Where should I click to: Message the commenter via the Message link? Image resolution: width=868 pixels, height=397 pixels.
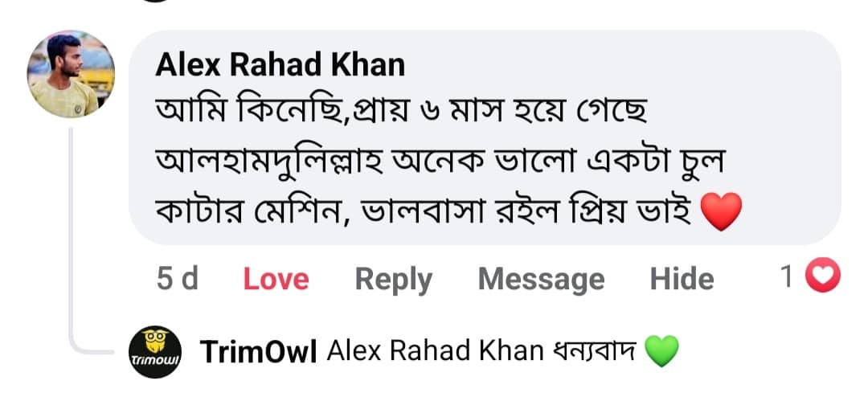tap(541, 279)
